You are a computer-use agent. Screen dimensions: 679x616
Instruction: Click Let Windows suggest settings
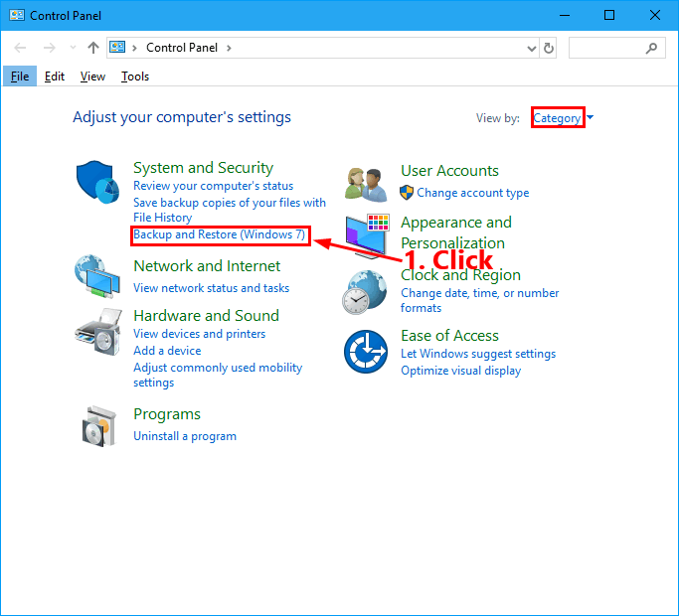(x=478, y=354)
